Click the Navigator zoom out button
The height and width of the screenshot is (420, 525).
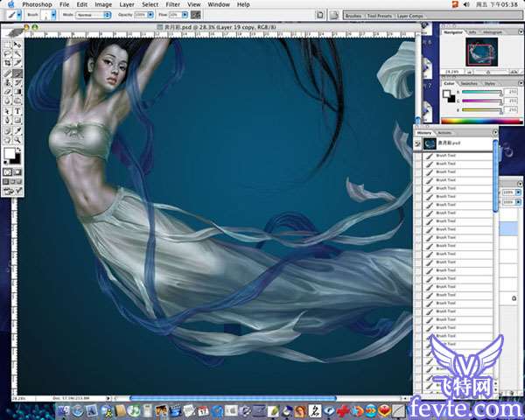469,72
